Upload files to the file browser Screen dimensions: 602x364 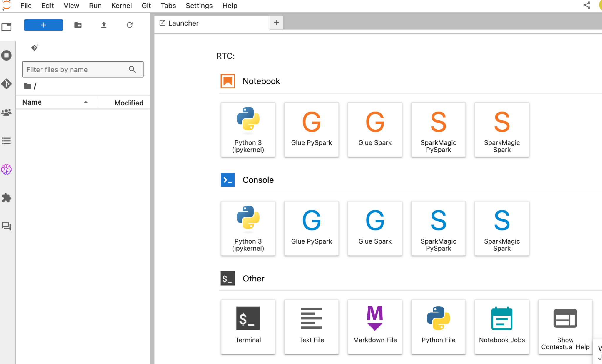click(x=103, y=25)
